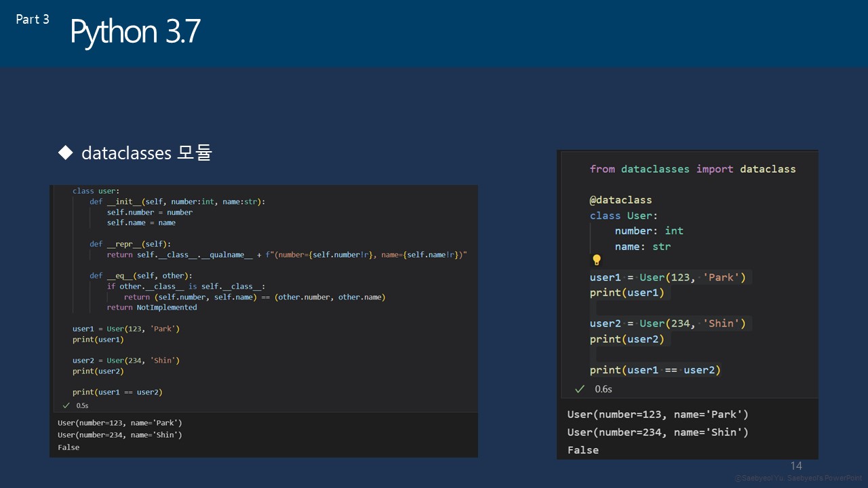This screenshot has height=488, width=868.
Task: Click the "class user:" line
Action: tap(96, 191)
